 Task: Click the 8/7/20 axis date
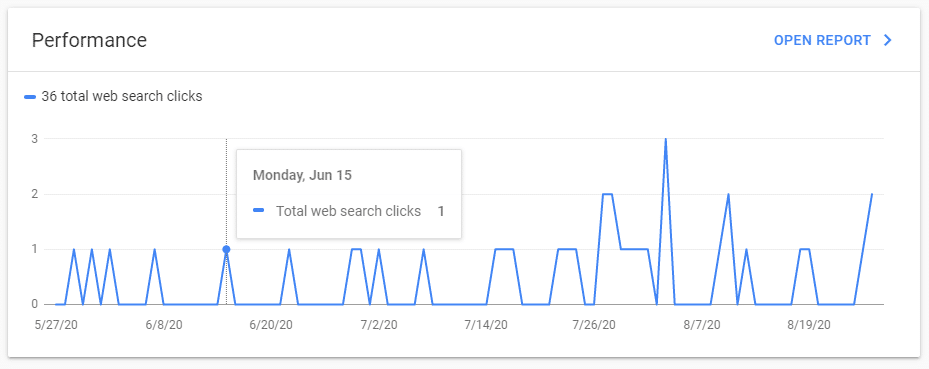[701, 325]
